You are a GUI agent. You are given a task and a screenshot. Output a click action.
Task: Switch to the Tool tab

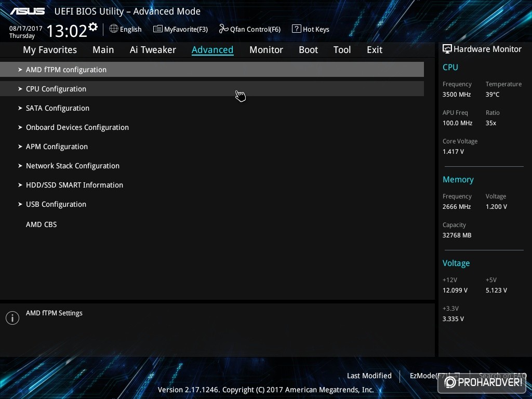click(342, 50)
